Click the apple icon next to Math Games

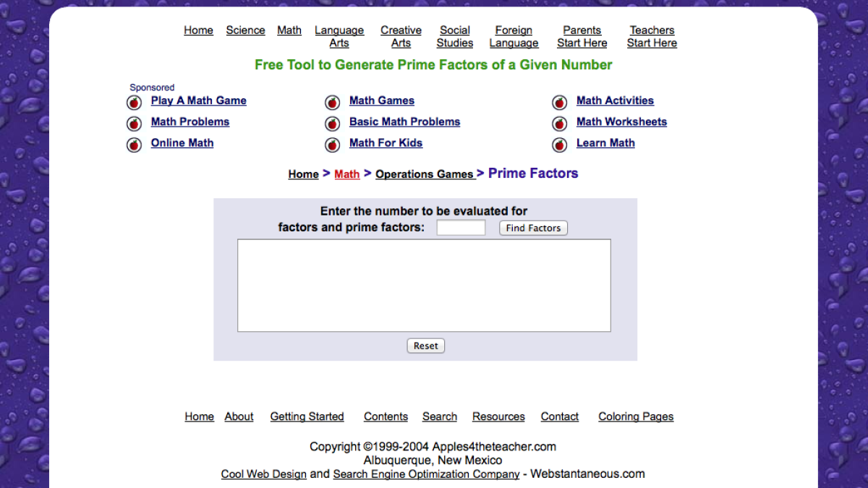click(x=332, y=102)
